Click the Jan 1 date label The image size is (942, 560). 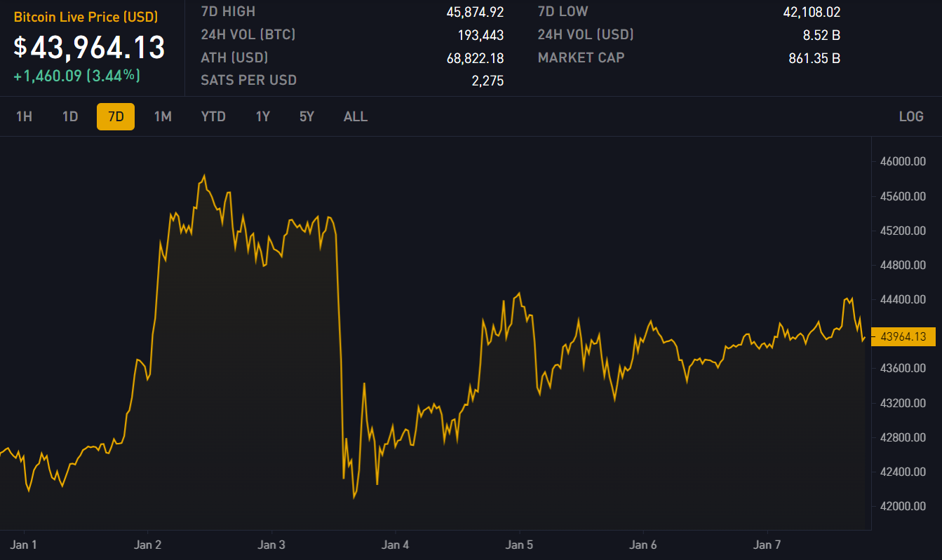(x=24, y=545)
